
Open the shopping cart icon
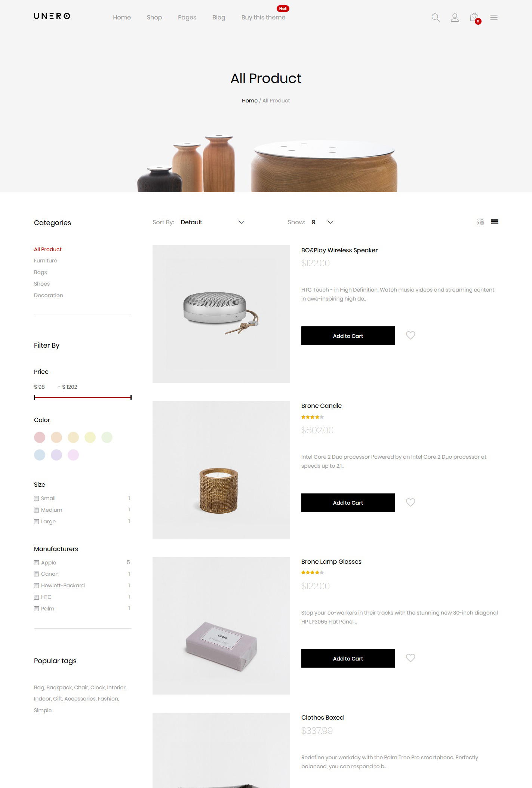coord(475,18)
